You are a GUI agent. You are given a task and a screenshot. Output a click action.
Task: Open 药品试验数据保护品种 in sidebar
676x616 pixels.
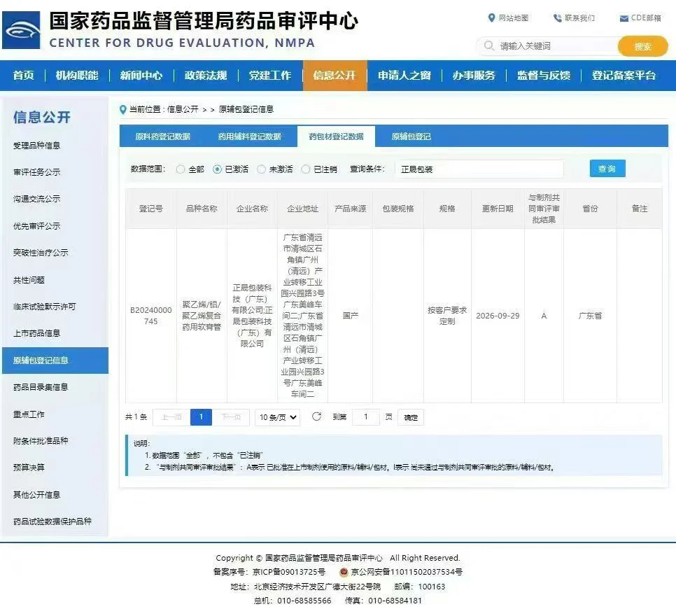point(52,521)
